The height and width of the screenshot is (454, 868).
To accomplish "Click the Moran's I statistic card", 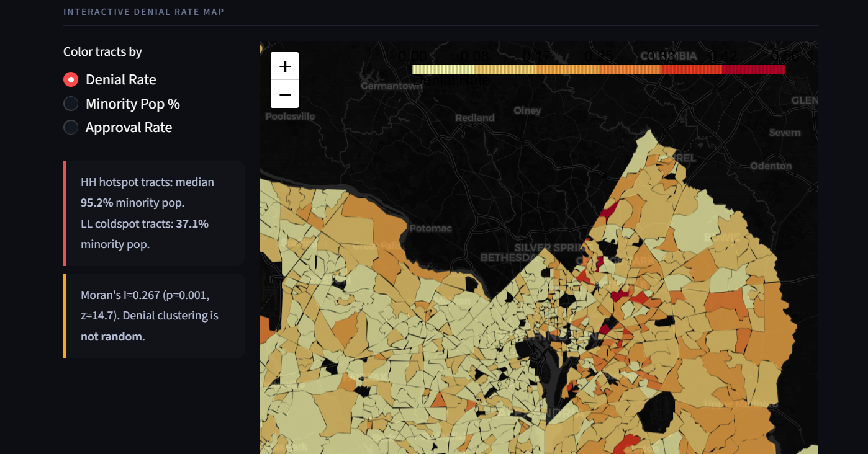I will click(x=154, y=316).
